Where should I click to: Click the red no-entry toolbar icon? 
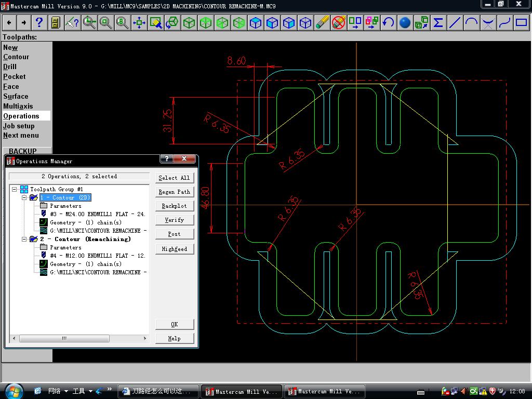click(339, 23)
